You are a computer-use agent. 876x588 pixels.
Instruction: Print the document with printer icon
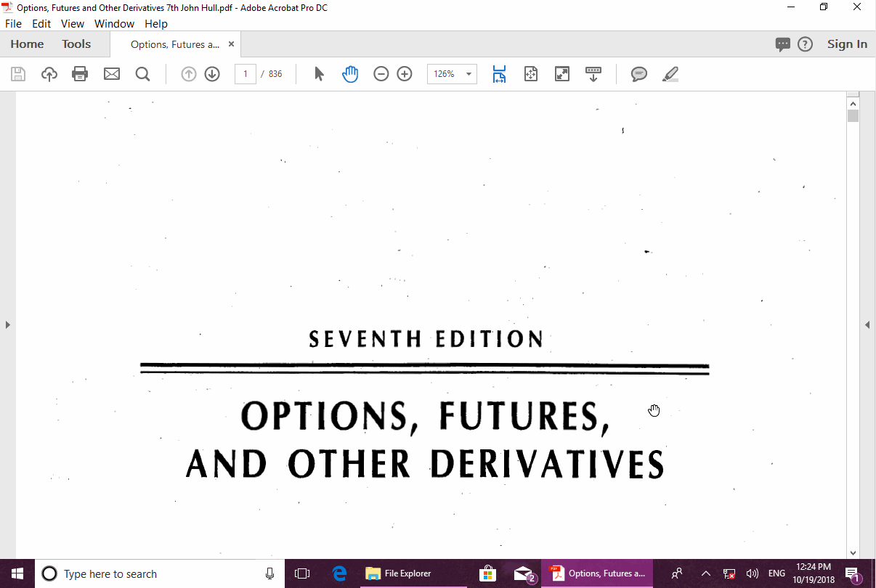[81, 74]
